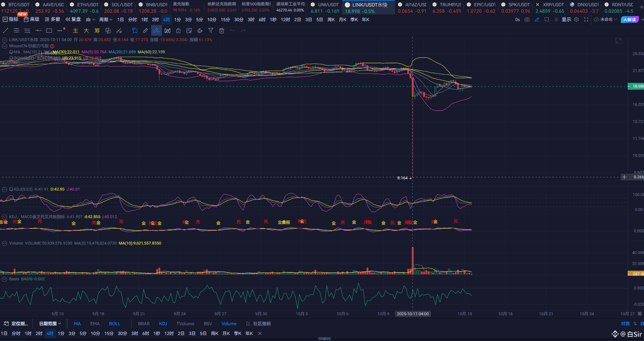This screenshot has height=341, width=644.
Task: Click the blue bookmark drawing icon
Action: tap(135, 31)
